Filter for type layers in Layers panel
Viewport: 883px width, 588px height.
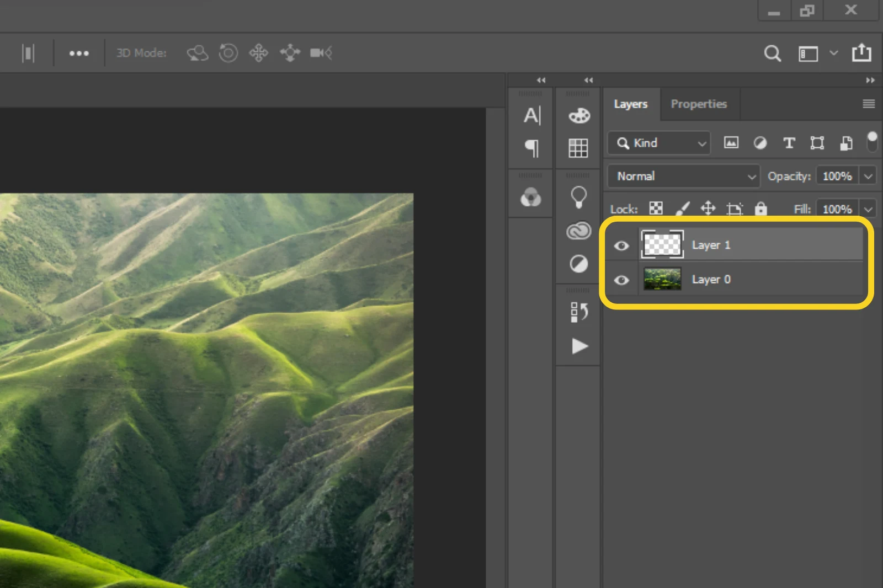(789, 143)
